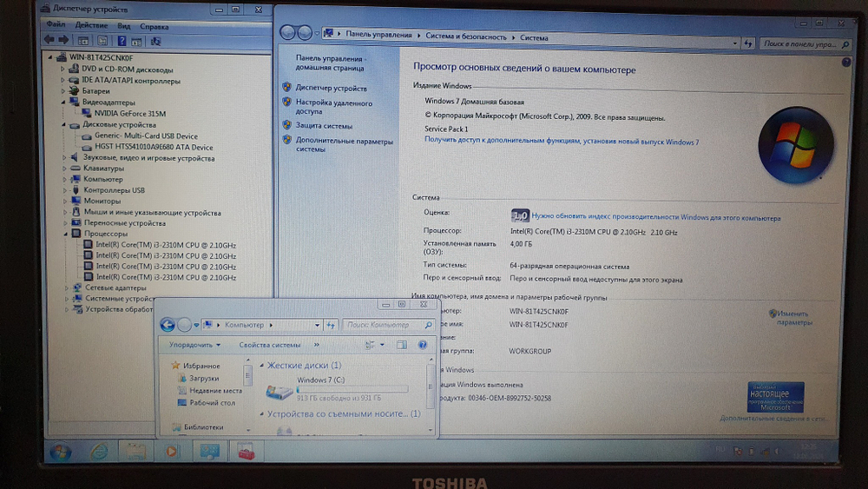Expand the Батареи node
This screenshot has width=868, height=489.
pyautogui.click(x=63, y=91)
